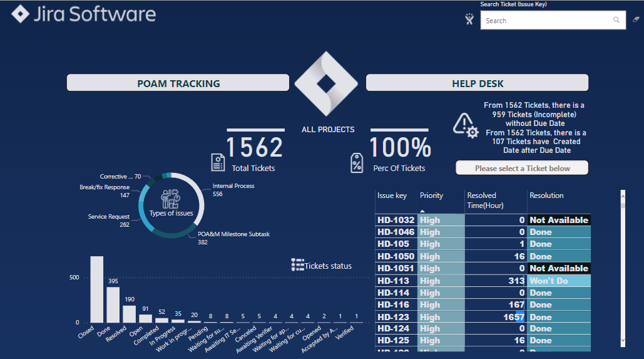Screen dimensions: 644x359
Task: Click scroll down arrow on table scrollbar
Action: click(623, 340)
